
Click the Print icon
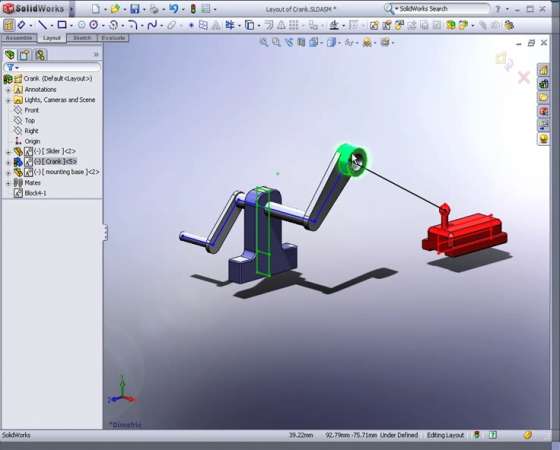154,9
